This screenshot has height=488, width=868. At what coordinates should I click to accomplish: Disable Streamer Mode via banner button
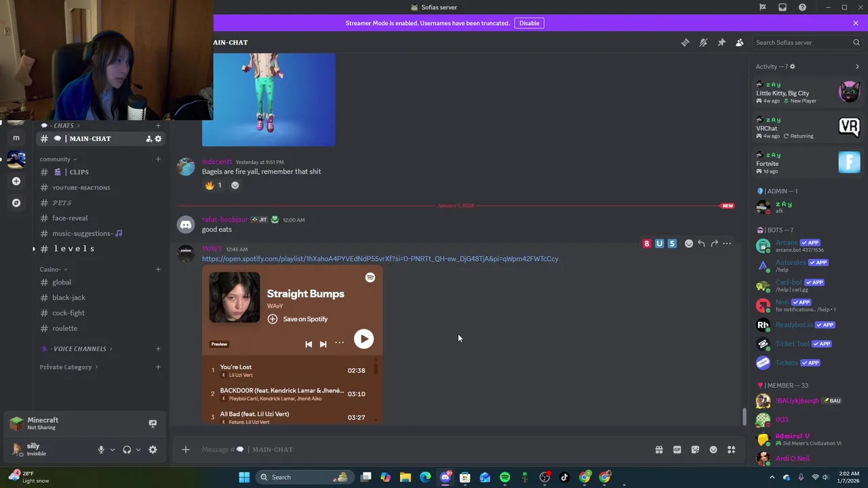pos(529,23)
